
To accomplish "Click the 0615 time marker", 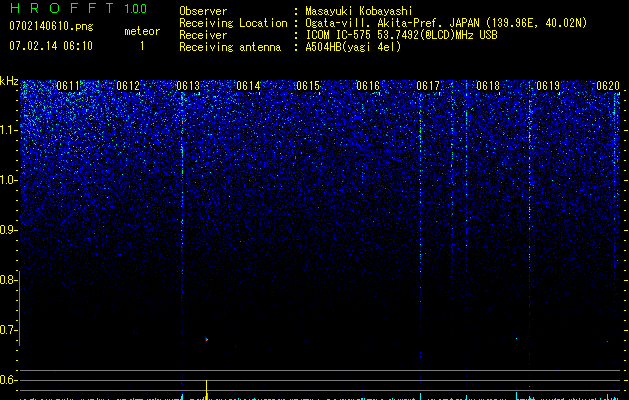I will (x=308, y=86).
